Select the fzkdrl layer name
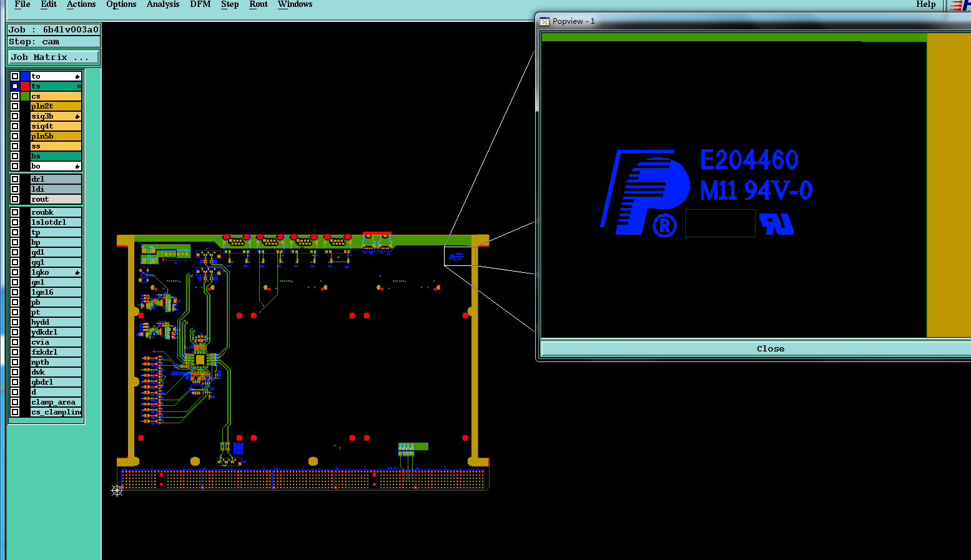The image size is (971, 560). 56,352
